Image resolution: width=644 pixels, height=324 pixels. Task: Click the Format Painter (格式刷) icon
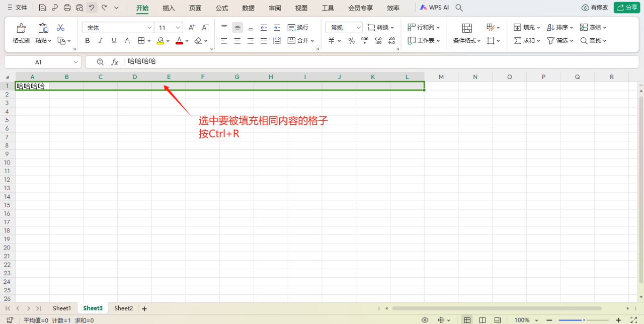tap(21, 28)
